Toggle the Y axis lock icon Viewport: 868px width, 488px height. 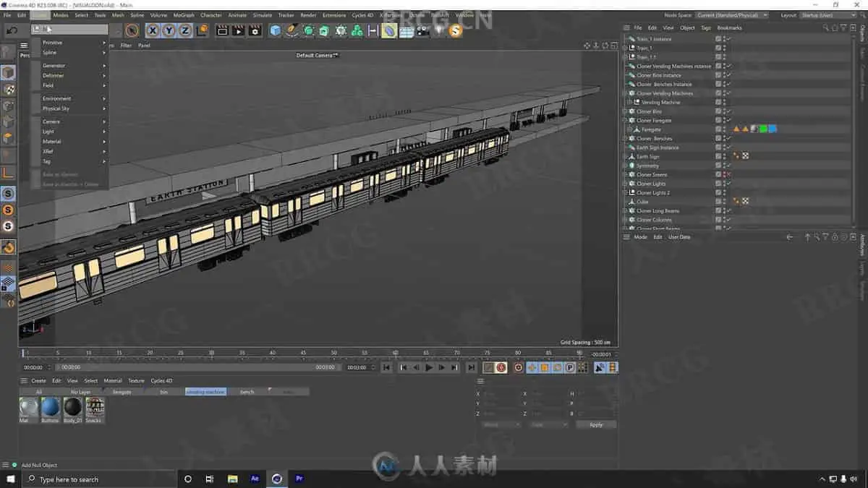pos(169,30)
